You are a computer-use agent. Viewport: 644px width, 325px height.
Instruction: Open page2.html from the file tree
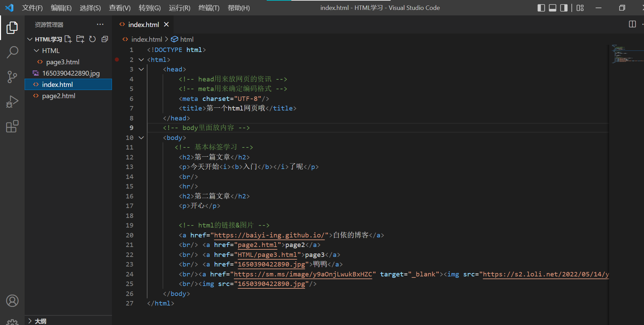coord(59,96)
